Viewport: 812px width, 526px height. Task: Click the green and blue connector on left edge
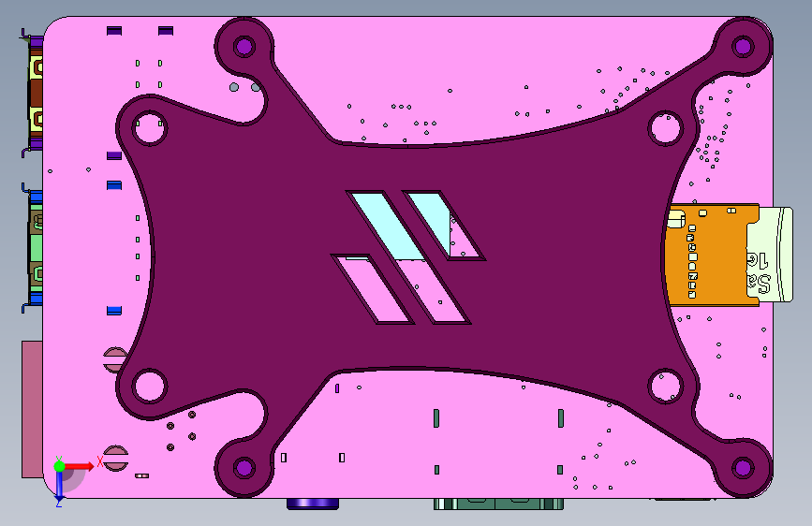tap(34, 247)
